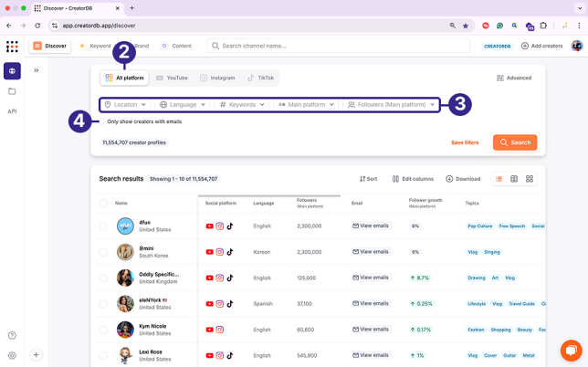Toggle the select-all checkbox in header row
The width and height of the screenshot is (588, 367).
103,204
